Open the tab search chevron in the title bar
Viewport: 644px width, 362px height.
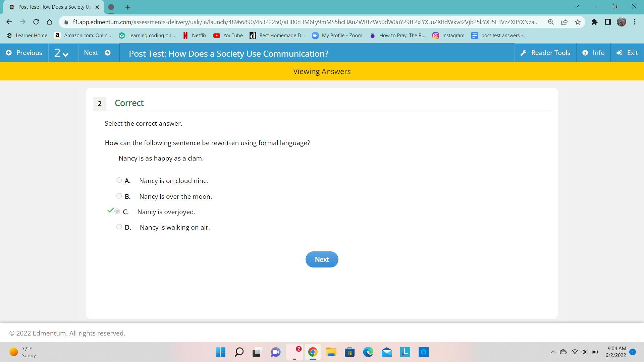[x=577, y=6]
